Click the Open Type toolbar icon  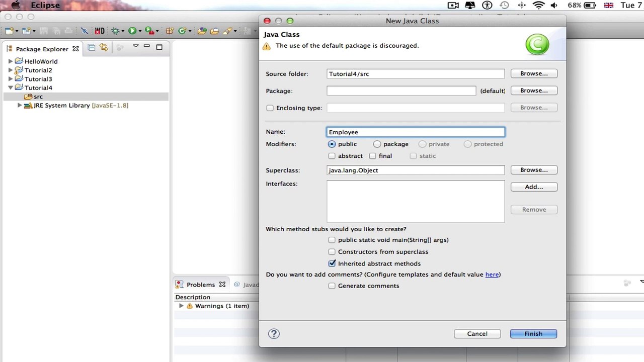(x=202, y=31)
